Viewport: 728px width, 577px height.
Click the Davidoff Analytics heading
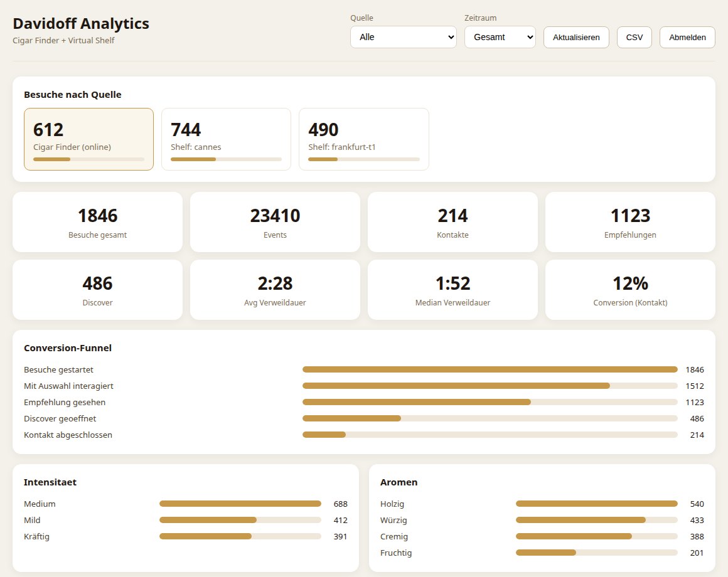(x=81, y=23)
